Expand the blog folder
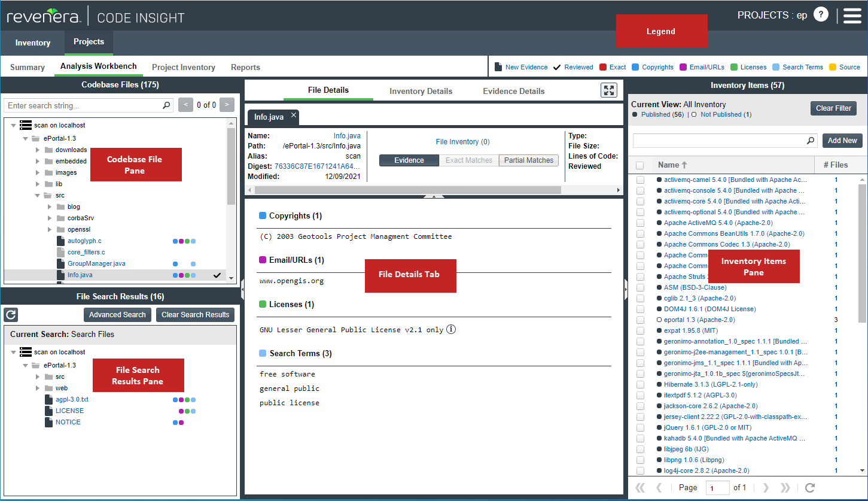This screenshot has width=868, height=501. (x=50, y=207)
